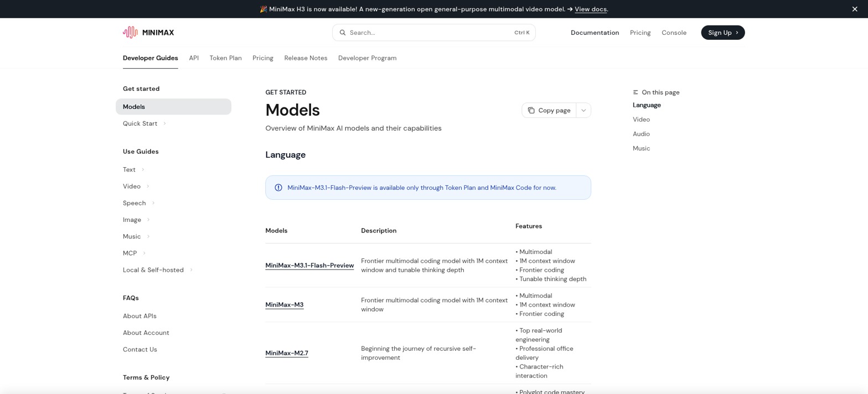The image size is (868, 394).
Task: Expand the Quick Start section chevron
Action: tap(164, 123)
